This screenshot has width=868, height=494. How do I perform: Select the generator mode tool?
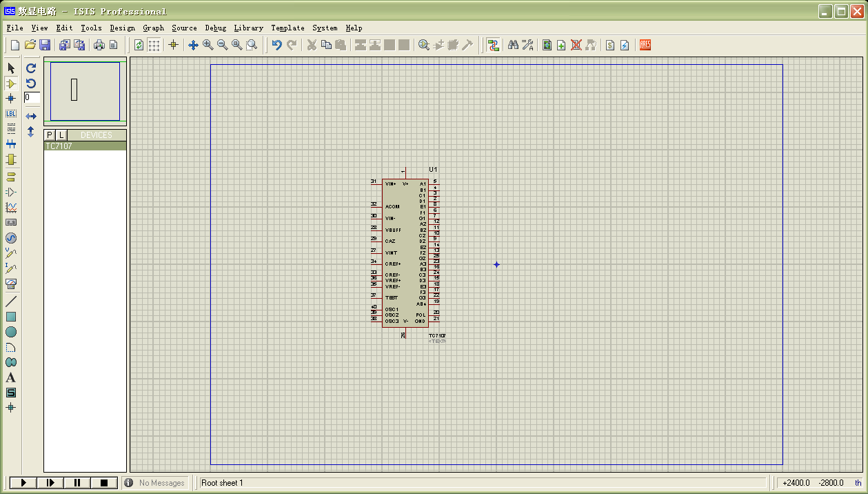[11, 238]
